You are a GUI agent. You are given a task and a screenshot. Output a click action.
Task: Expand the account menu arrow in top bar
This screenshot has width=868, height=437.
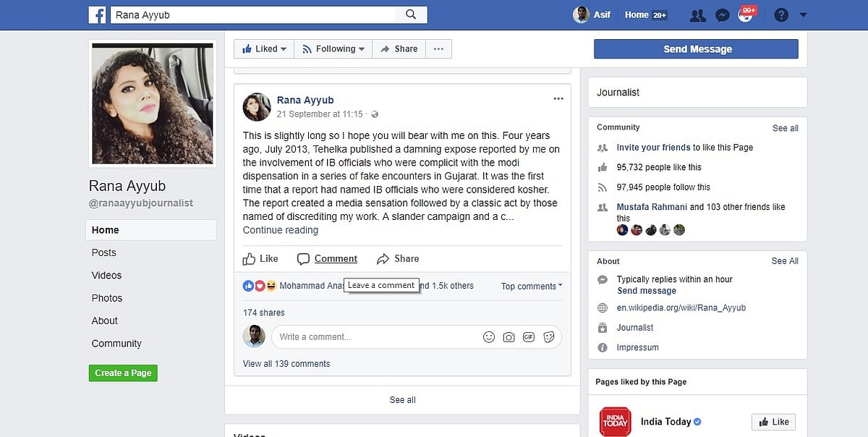(x=803, y=15)
